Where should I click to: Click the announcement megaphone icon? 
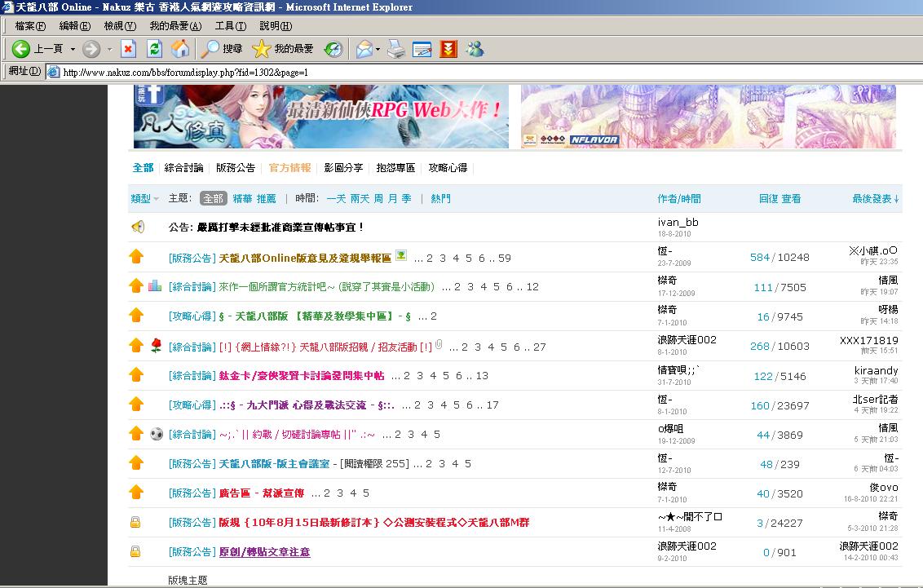[x=138, y=227]
